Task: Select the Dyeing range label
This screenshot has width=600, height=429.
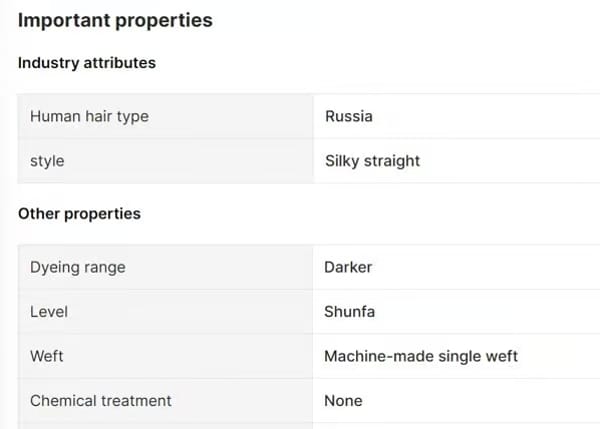Action: (x=78, y=268)
